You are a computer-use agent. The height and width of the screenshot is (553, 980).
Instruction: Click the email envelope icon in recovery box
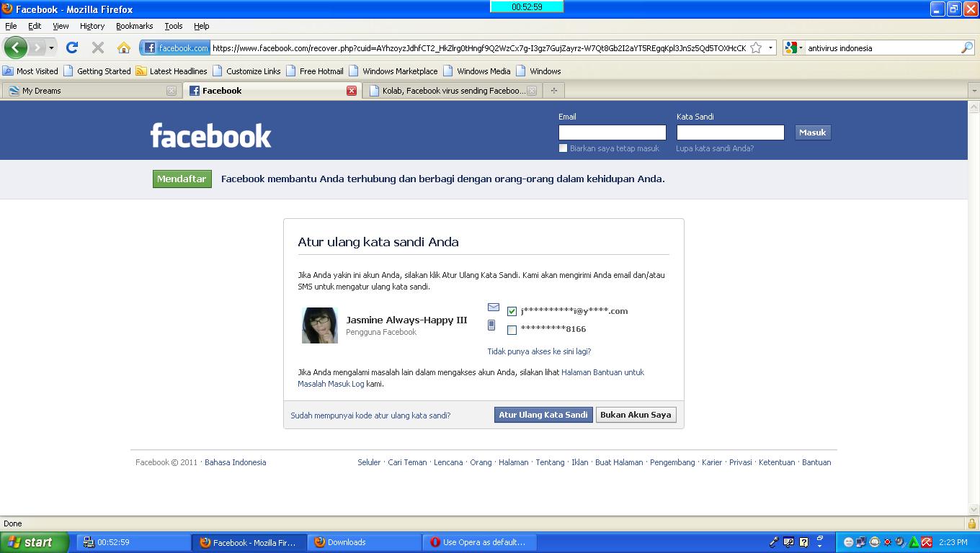pos(494,307)
